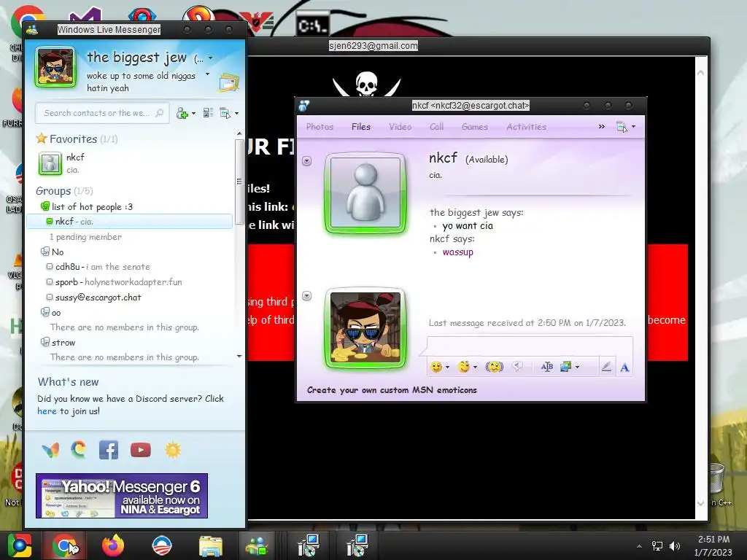Open the background picker dropdown arrow in chat

click(578, 367)
